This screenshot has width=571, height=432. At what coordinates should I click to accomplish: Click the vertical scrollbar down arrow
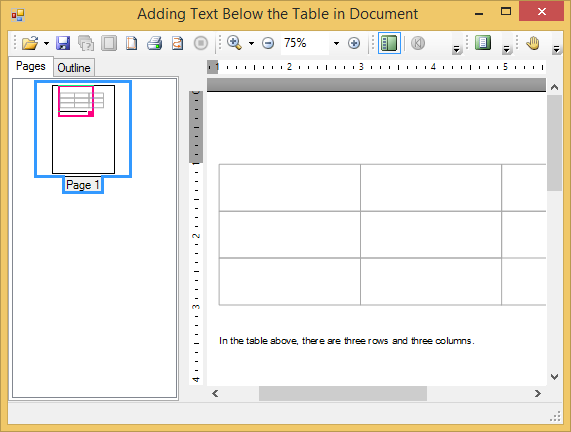[554, 377]
